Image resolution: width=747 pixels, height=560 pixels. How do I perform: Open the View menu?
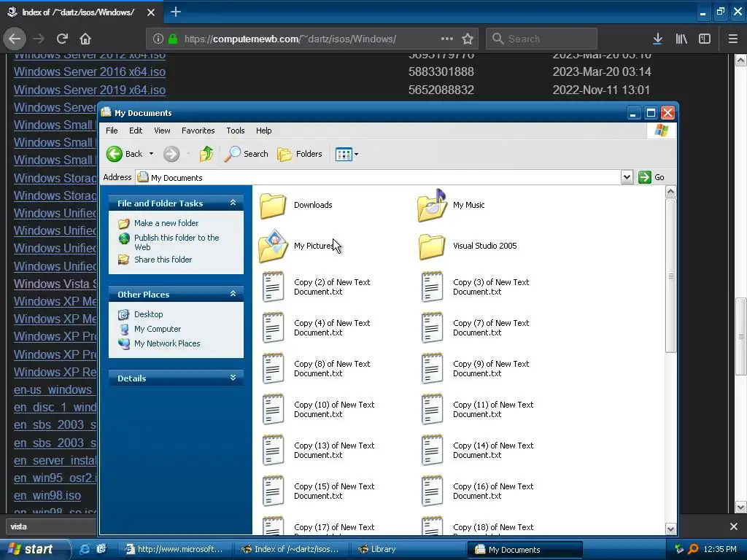tap(162, 131)
